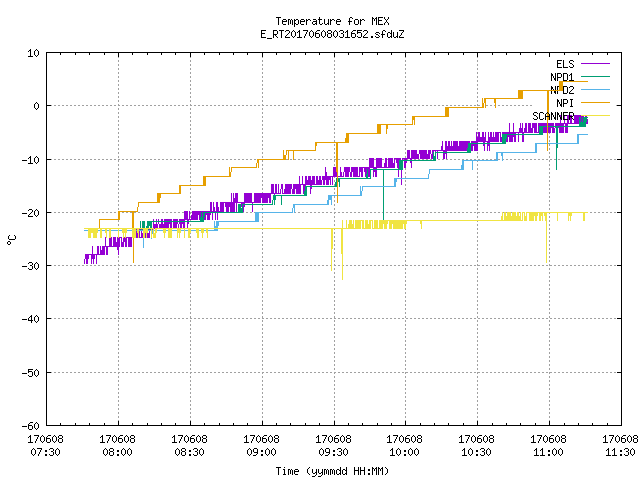This screenshot has height=480, width=640.
Task: Click the blue NPD2 legend line sample
Action: 595,89
